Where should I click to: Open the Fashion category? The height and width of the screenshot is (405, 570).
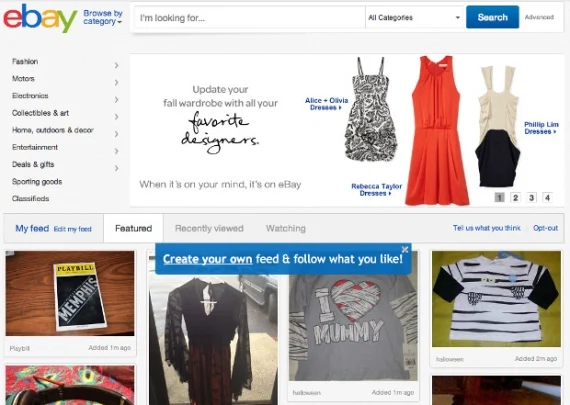[x=25, y=61]
